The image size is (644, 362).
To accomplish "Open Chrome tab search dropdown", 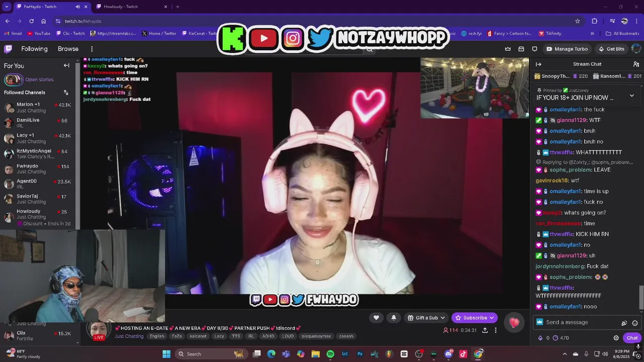I will 7,7.
